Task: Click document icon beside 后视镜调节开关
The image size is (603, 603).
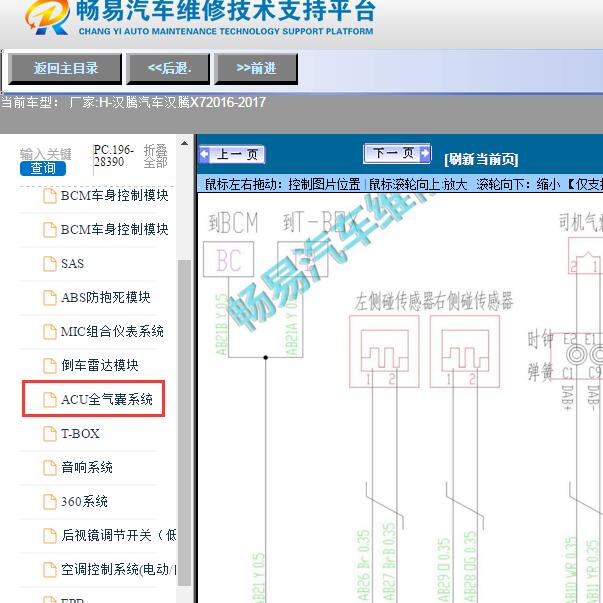Action: [x=50, y=535]
